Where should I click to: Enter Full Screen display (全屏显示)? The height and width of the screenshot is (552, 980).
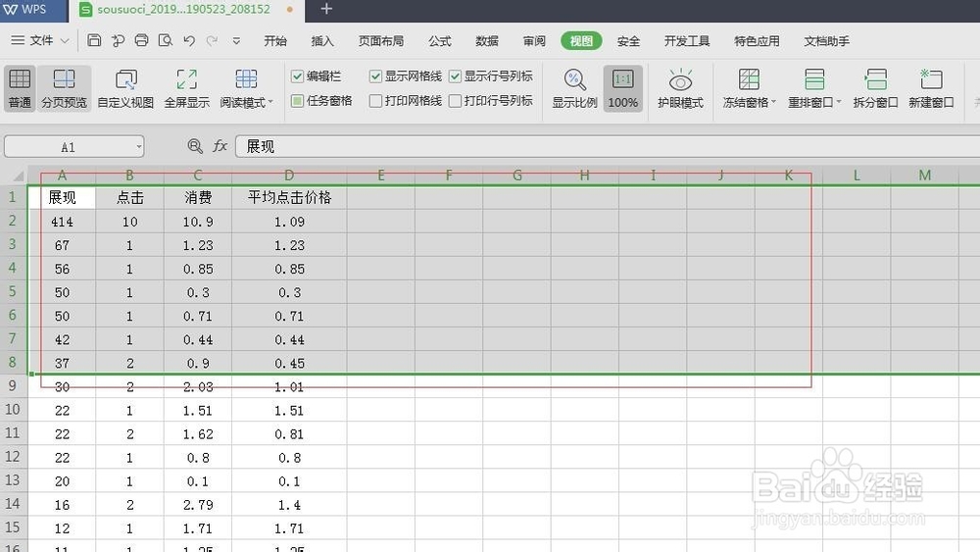coord(186,88)
